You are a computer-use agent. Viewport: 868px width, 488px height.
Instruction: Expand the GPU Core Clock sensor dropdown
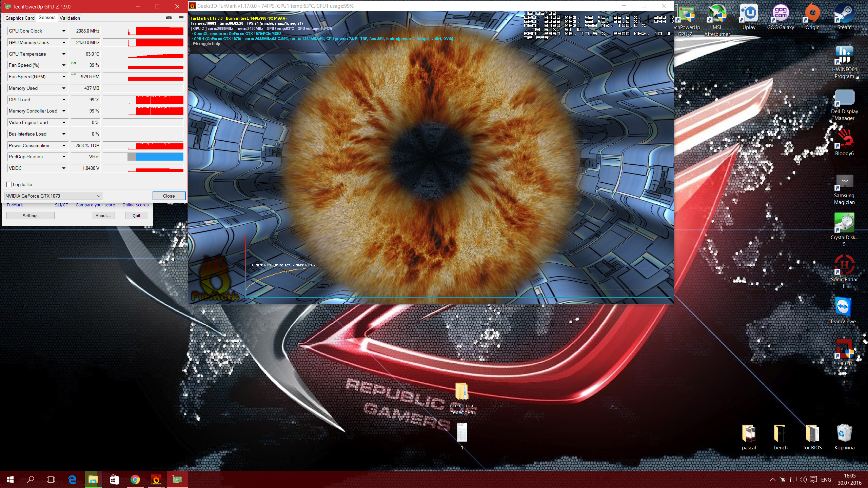pyautogui.click(x=64, y=31)
